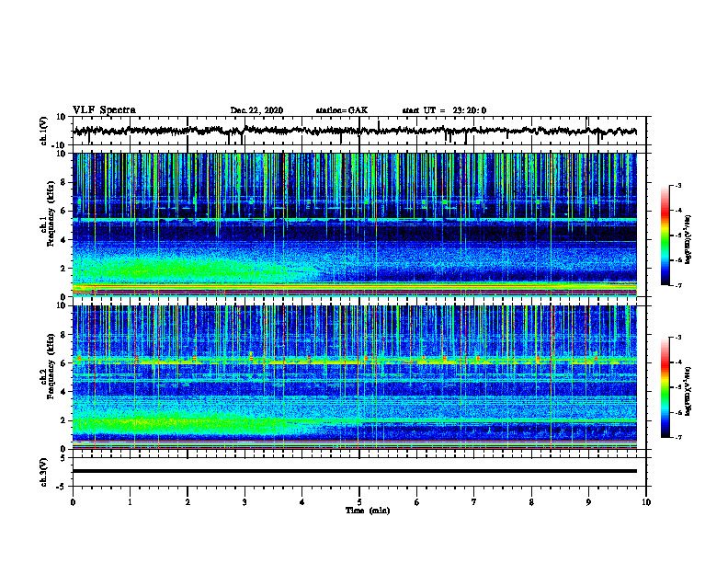The image size is (728, 563).
Task: Click the "6" kHz tick on ch.2 frequency axis
Action: coord(63,363)
